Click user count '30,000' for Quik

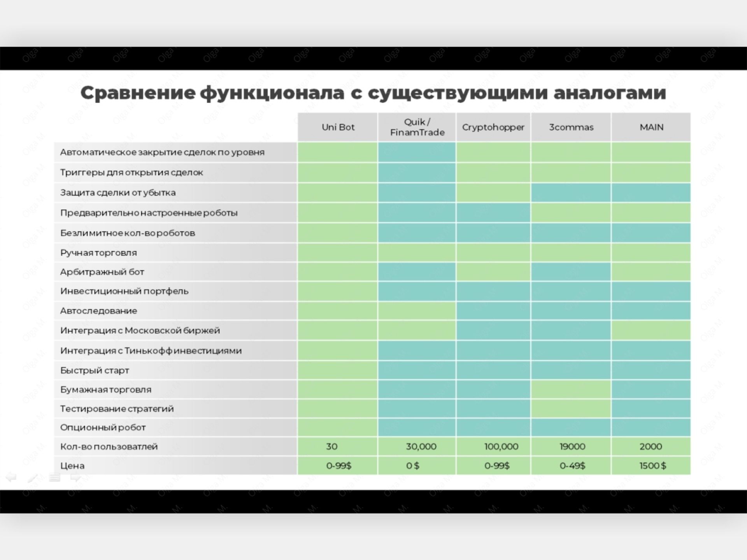[421, 446]
